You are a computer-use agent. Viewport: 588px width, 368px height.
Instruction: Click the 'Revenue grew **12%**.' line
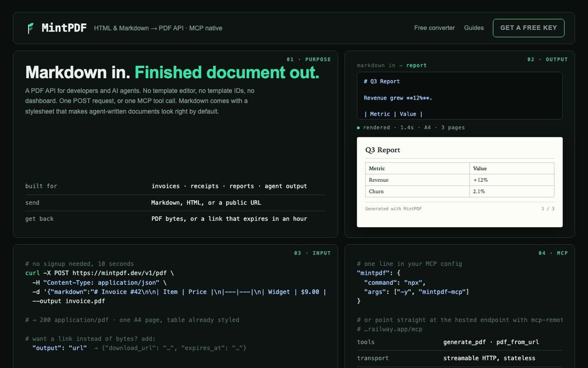point(398,98)
